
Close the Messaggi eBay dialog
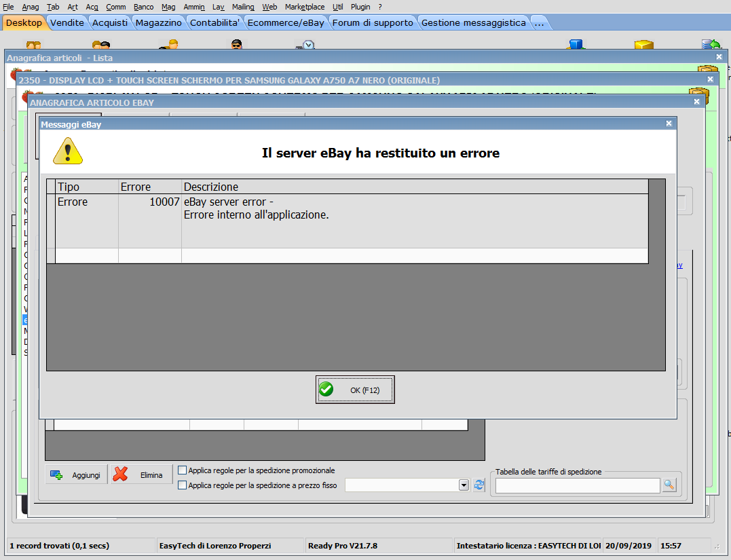coord(669,124)
